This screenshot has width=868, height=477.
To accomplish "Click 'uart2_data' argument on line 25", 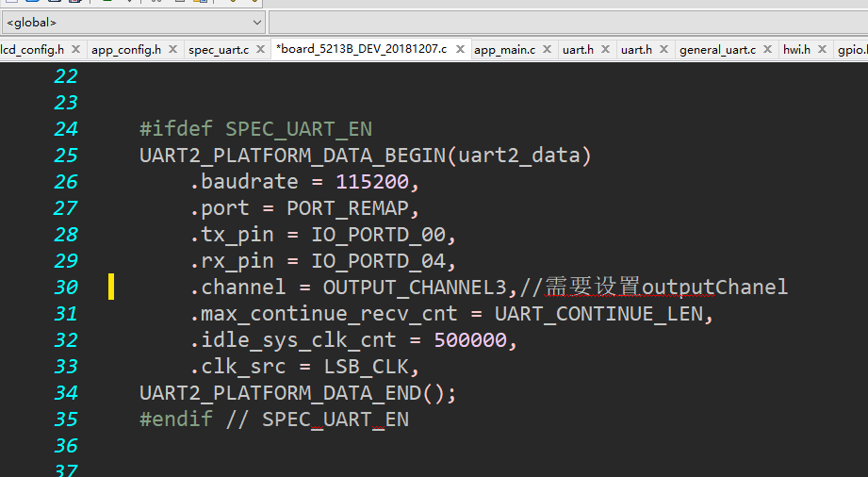I will click(x=518, y=156).
